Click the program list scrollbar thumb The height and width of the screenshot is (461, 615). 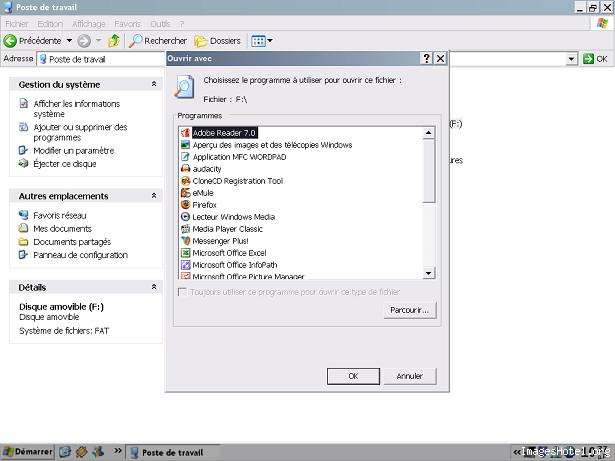coord(429,171)
